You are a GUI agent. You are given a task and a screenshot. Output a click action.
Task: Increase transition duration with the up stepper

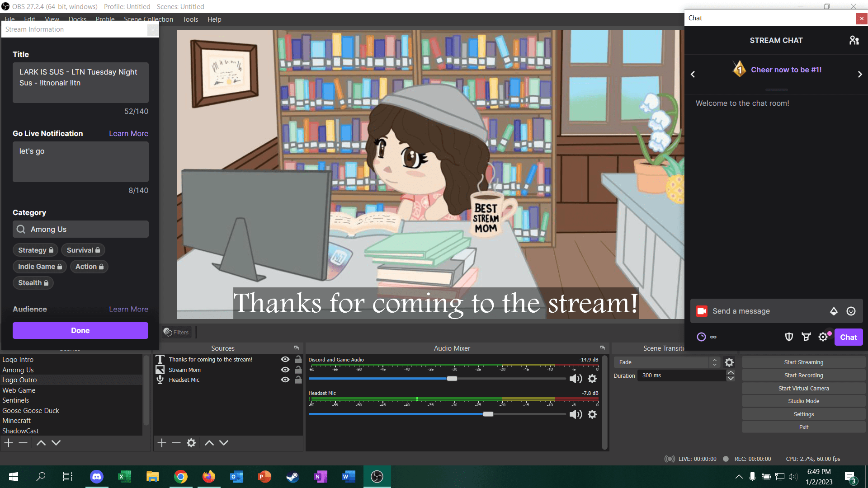point(731,372)
